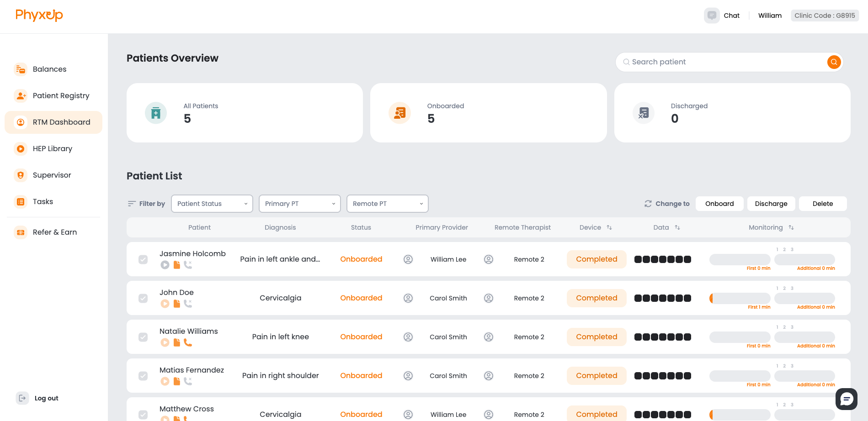Click the search magnifier icon
The image size is (868, 421).
[x=834, y=62]
